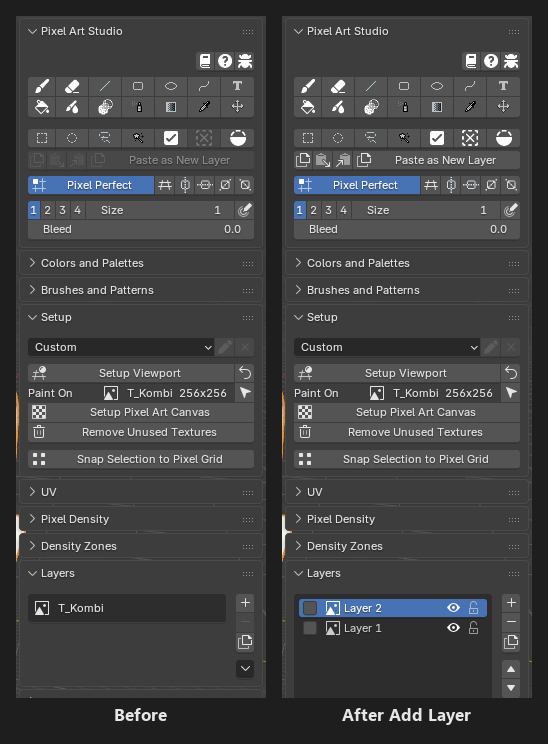Toggle the lock on Layer 2
548x744 pixels.
click(473, 608)
